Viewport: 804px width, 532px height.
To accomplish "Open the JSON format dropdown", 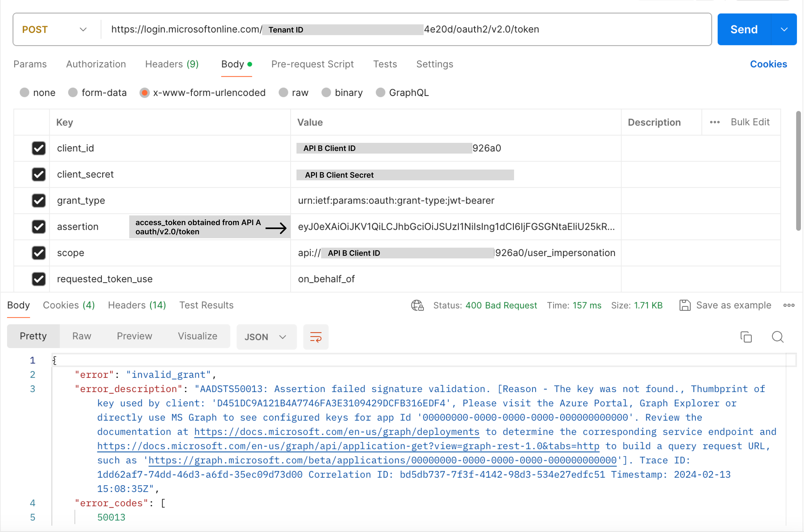I will click(x=266, y=337).
